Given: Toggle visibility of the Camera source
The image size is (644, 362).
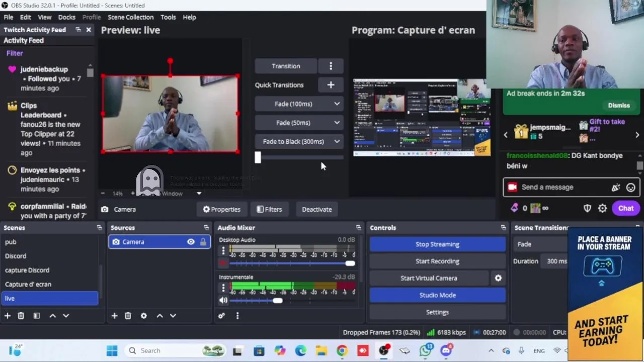Looking at the screenshot, I should coord(191,242).
